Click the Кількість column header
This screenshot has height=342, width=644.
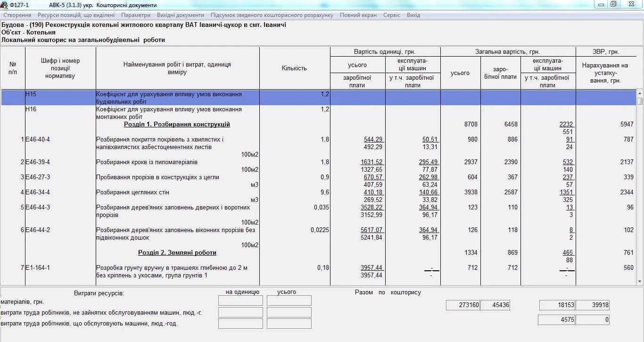295,68
